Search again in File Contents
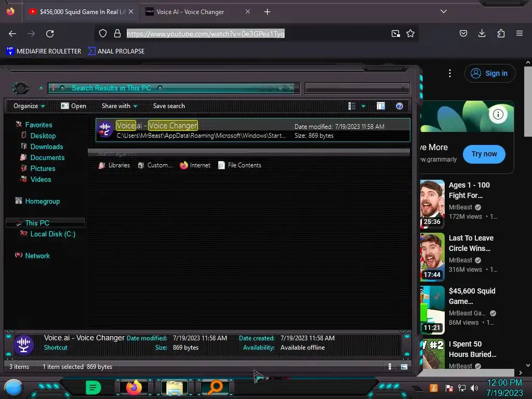The image size is (532, 399). pyautogui.click(x=240, y=165)
